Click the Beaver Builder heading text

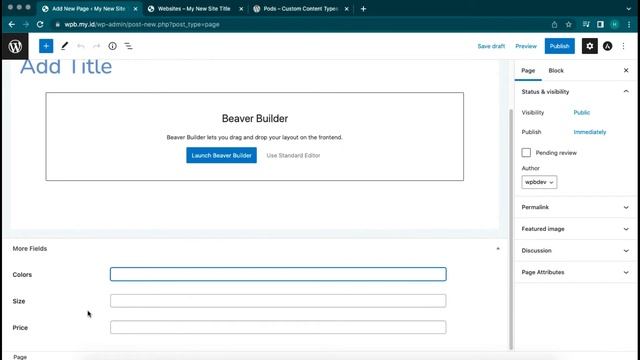click(x=255, y=118)
